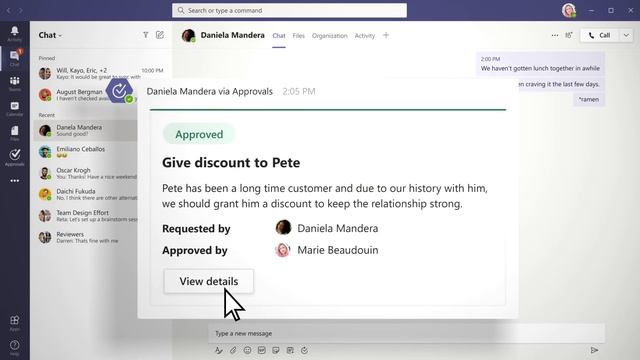
Task: Click the Approvals icon in compose toolbar
Action: [304, 350]
